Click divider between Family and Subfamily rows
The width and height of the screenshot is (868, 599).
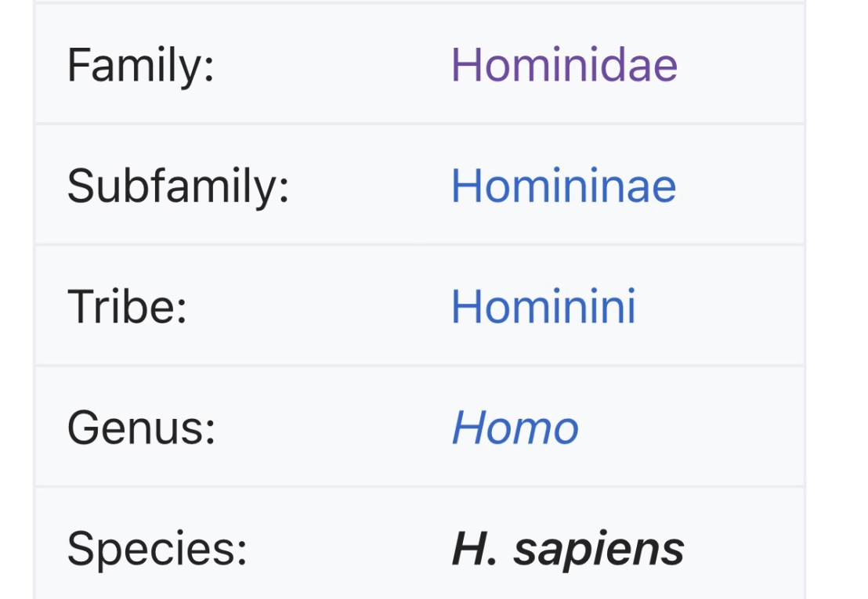coord(419,124)
